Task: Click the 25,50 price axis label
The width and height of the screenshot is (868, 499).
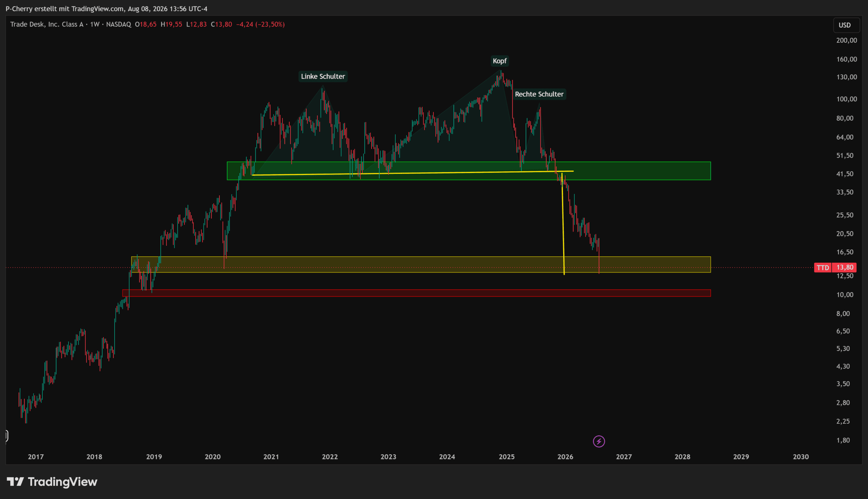Action: (x=845, y=215)
